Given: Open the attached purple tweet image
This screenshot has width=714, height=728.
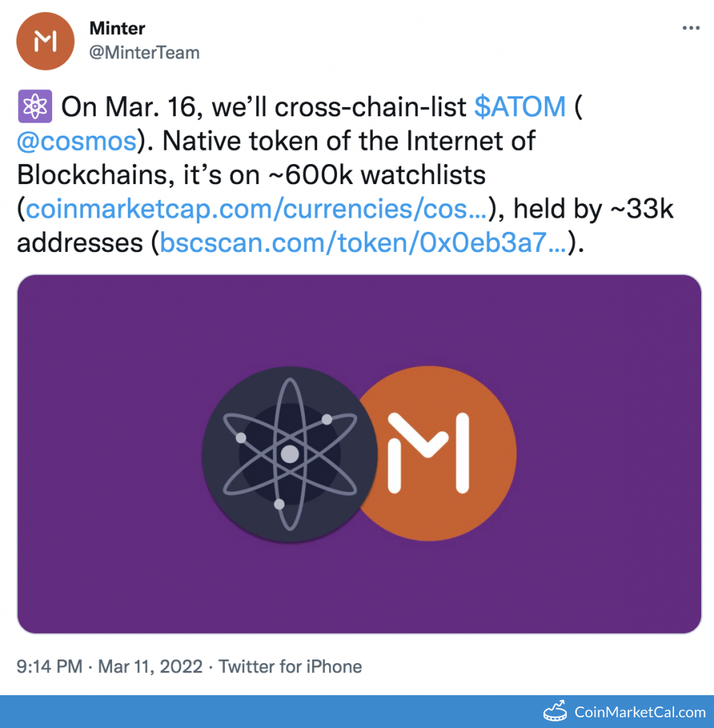Looking at the screenshot, I should (357, 454).
